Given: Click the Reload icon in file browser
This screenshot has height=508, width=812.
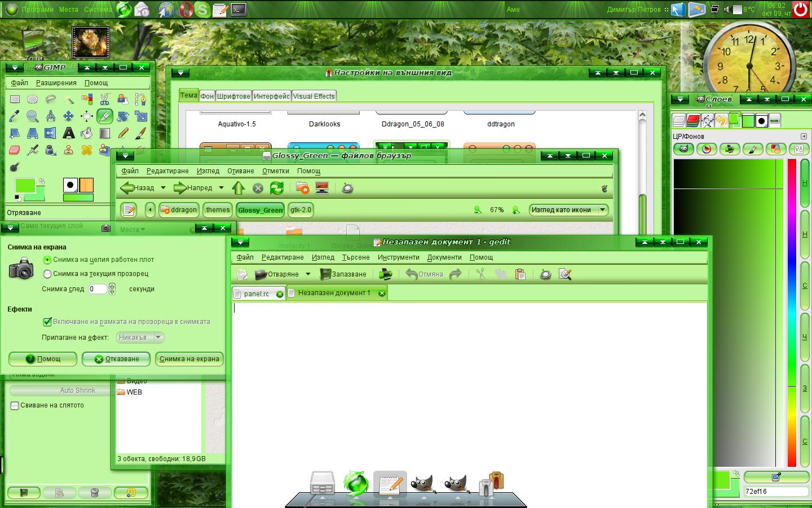Looking at the screenshot, I should [276, 188].
